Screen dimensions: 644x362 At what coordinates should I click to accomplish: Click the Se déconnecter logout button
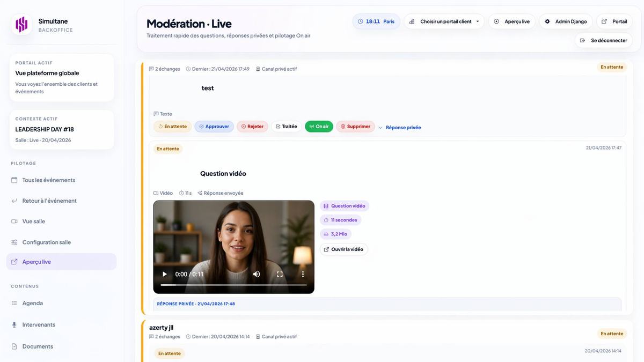tap(604, 40)
